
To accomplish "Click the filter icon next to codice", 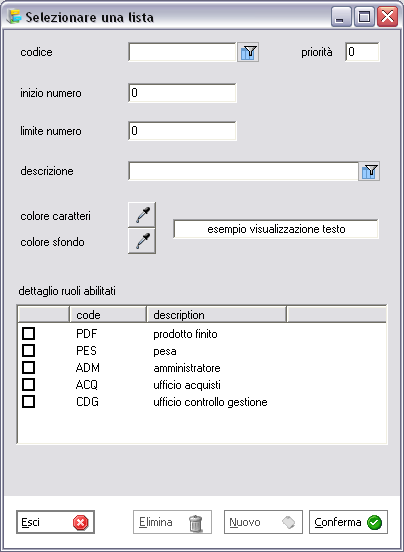I will click(248, 52).
